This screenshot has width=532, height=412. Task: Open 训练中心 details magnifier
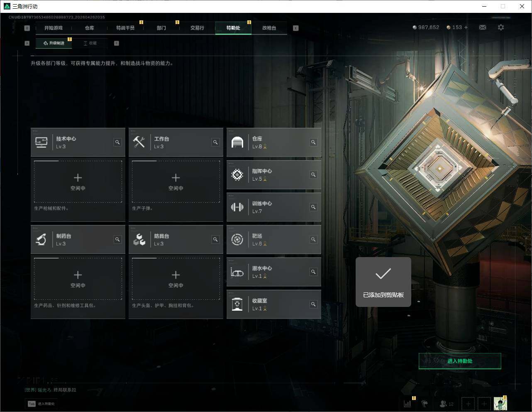click(313, 207)
